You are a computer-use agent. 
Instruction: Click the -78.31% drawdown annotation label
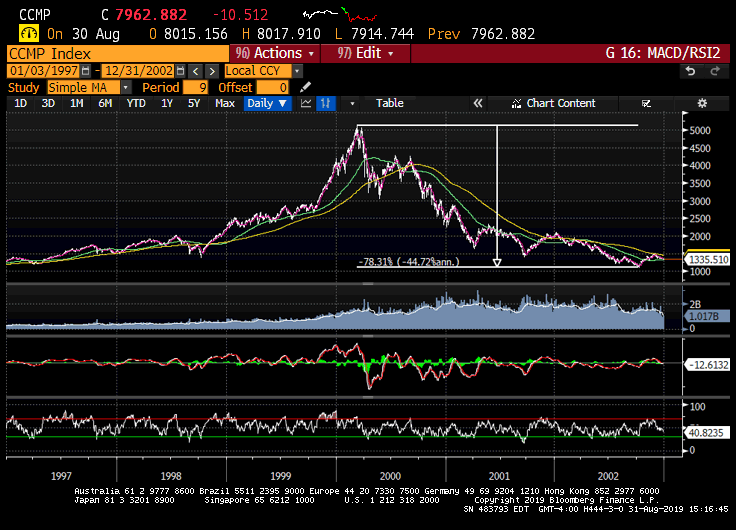[x=409, y=261]
